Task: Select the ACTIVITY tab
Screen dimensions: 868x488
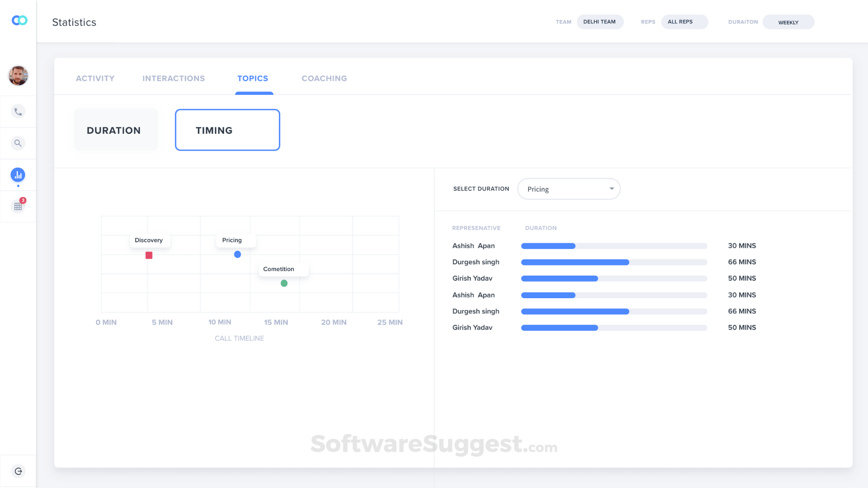Action: [x=95, y=78]
